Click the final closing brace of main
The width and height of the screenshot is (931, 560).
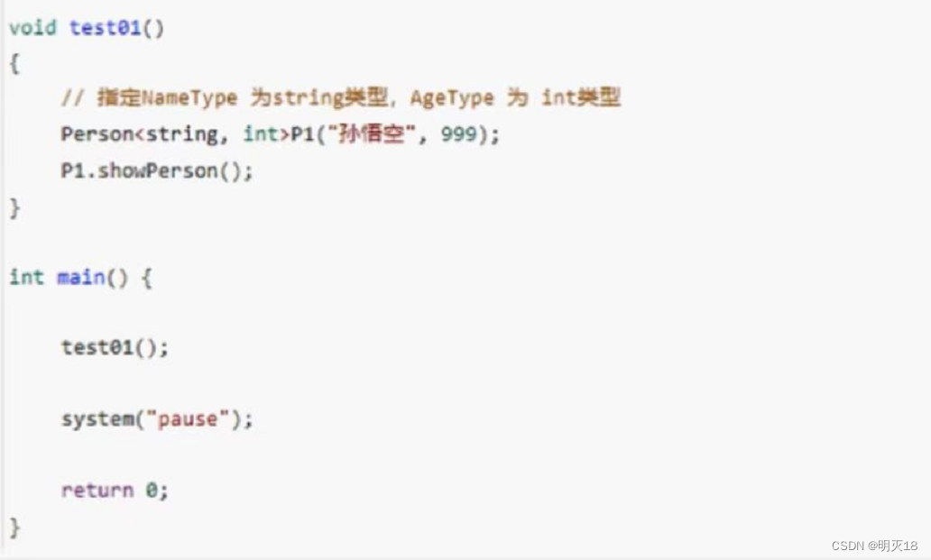pos(14,527)
